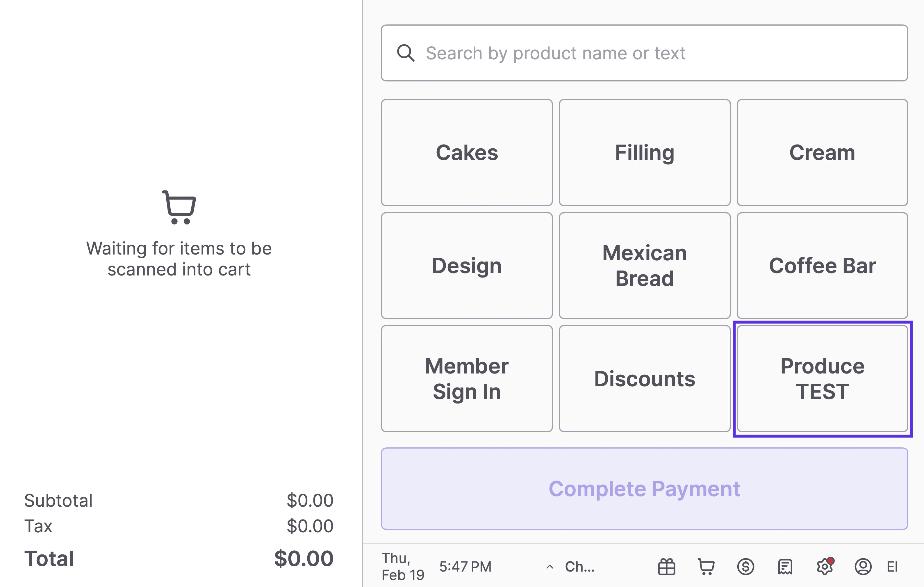This screenshot has width=924, height=587.
Task: Open the Coffee Bar category
Action: (x=822, y=266)
